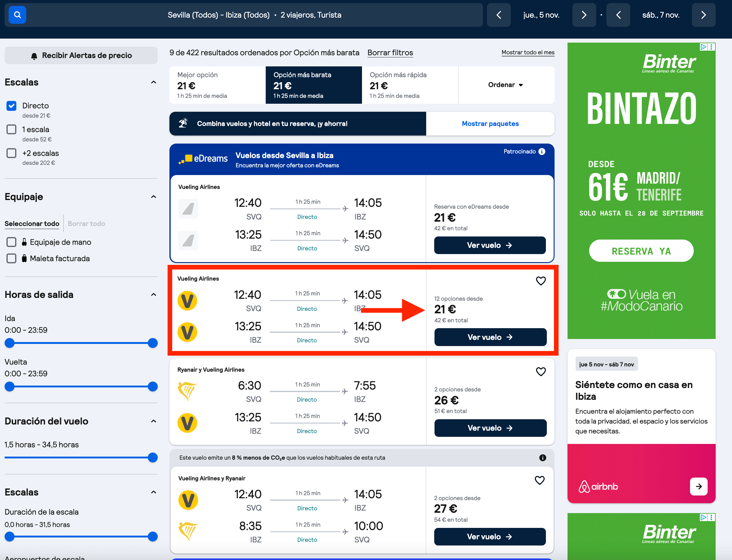The width and height of the screenshot is (732, 560).
Task: Click Ver vuelo for the 12 opciones flight
Action: pos(490,337)
